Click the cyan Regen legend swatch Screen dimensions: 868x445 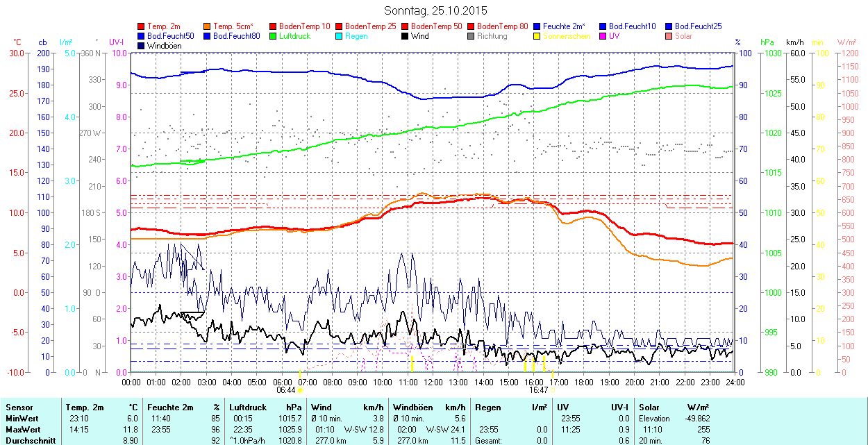pyautogui.click(x=339, y=35)
